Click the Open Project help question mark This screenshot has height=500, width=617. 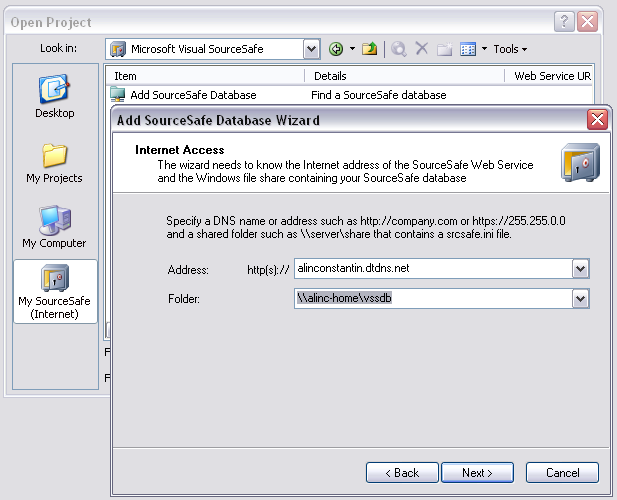(x=564, y=21)
